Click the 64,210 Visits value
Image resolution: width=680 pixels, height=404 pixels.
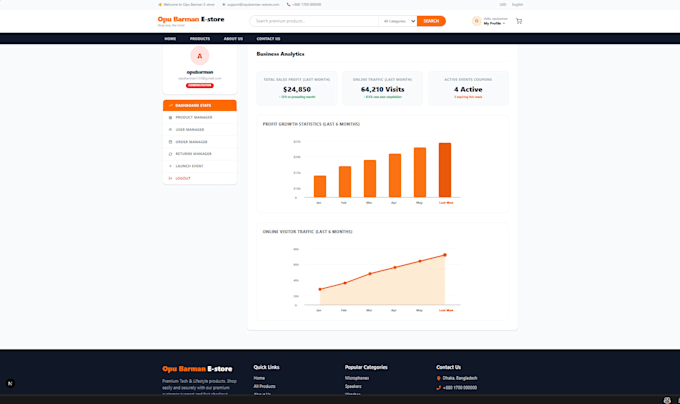(x=382, y=89)
